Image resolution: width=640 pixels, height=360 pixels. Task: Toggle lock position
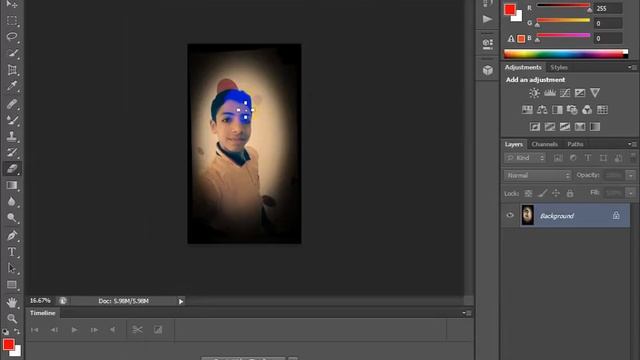click(556, 193)
